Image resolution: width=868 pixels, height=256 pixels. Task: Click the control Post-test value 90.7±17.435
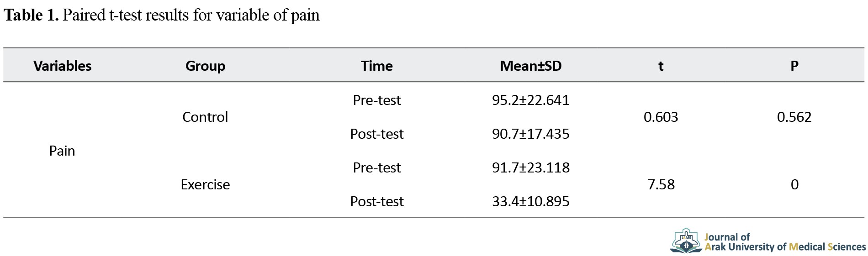coord(530,134)
